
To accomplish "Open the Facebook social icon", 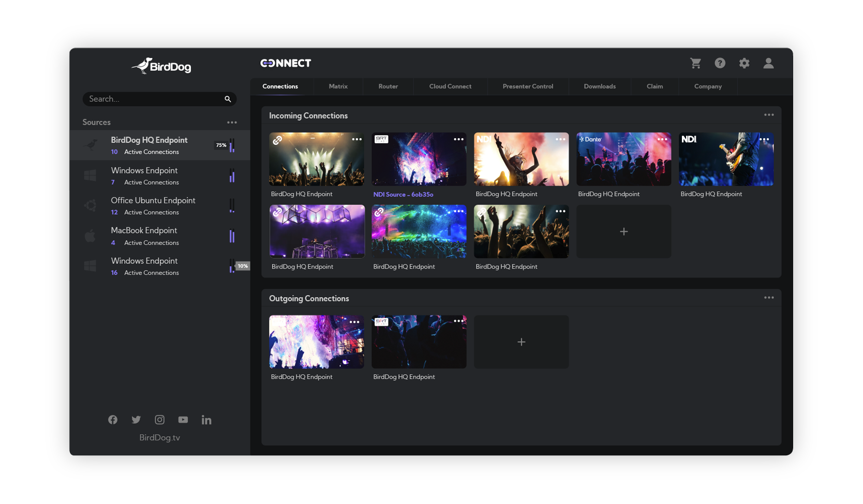I will (x=113, y=420).
